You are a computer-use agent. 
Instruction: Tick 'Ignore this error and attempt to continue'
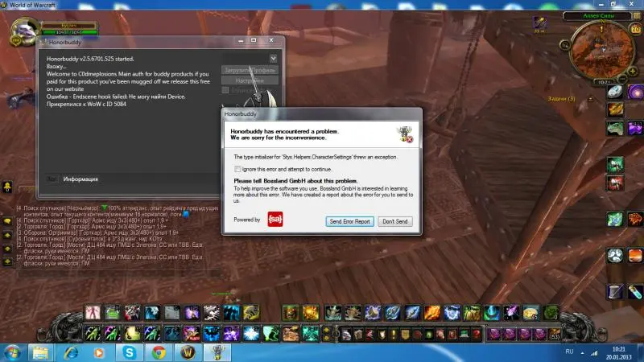(238, 170)
